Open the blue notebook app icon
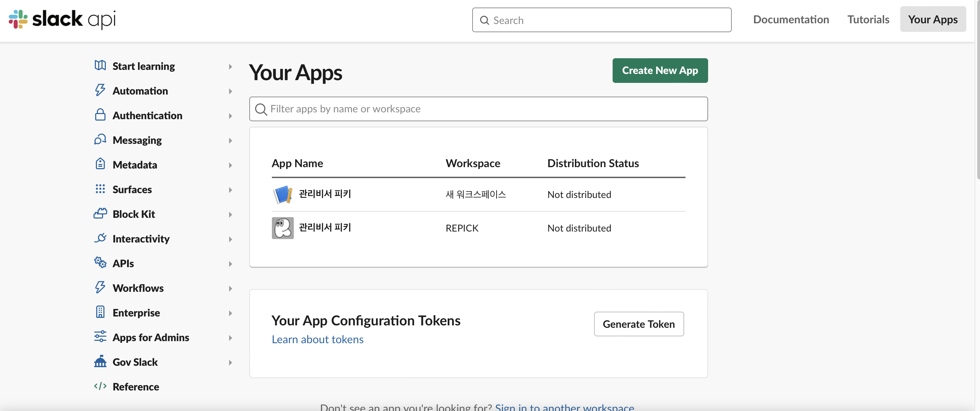Image resolution: width=980 pixels, height=411 pixels. (x=282, y=195)
